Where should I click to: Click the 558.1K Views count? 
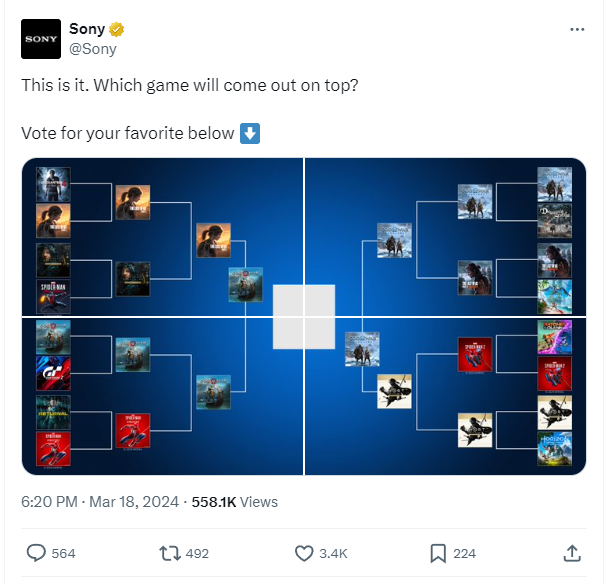[x=235, y=502]
